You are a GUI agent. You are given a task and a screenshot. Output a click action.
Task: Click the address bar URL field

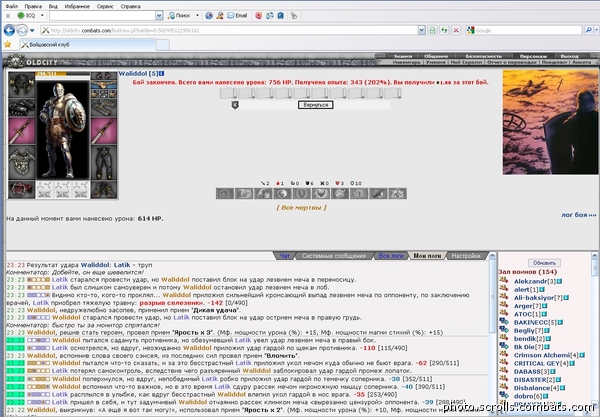click(230, 30)
